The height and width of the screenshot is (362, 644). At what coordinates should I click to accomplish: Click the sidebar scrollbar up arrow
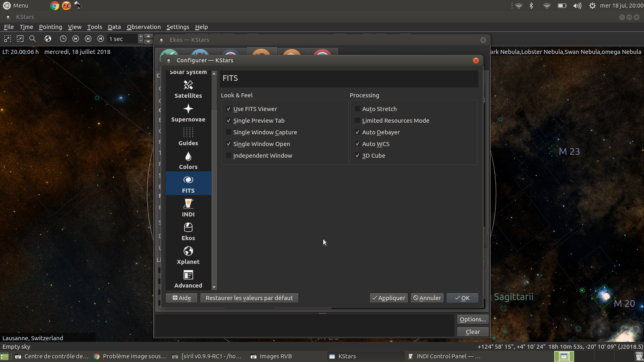pos(214,74)
